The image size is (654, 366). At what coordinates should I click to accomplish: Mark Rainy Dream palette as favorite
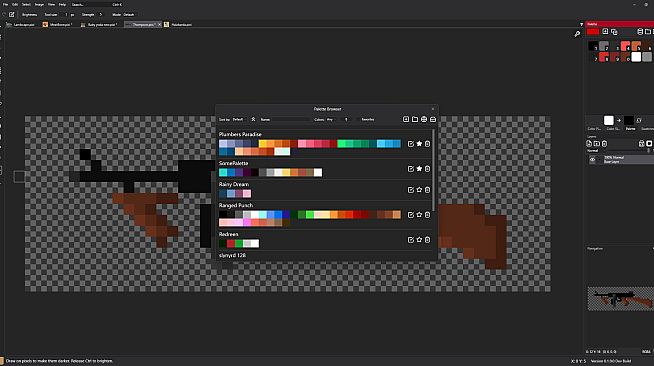[x=419, y=190]
